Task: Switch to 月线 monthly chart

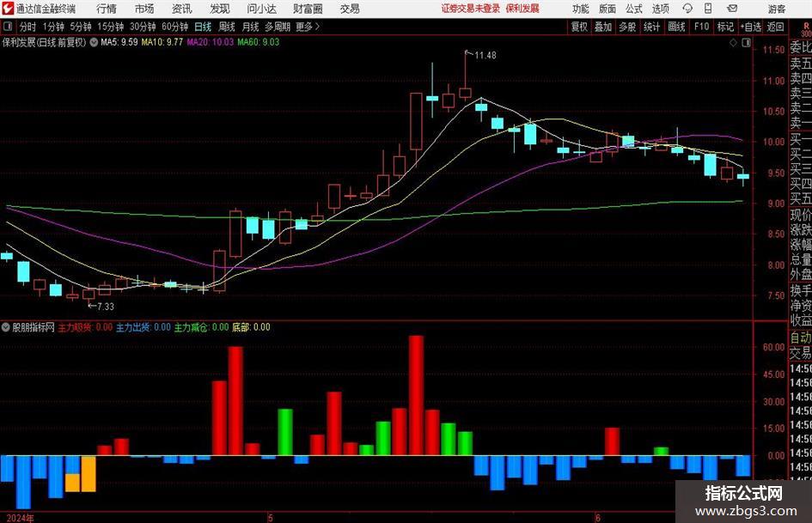Action: (251, 27)
